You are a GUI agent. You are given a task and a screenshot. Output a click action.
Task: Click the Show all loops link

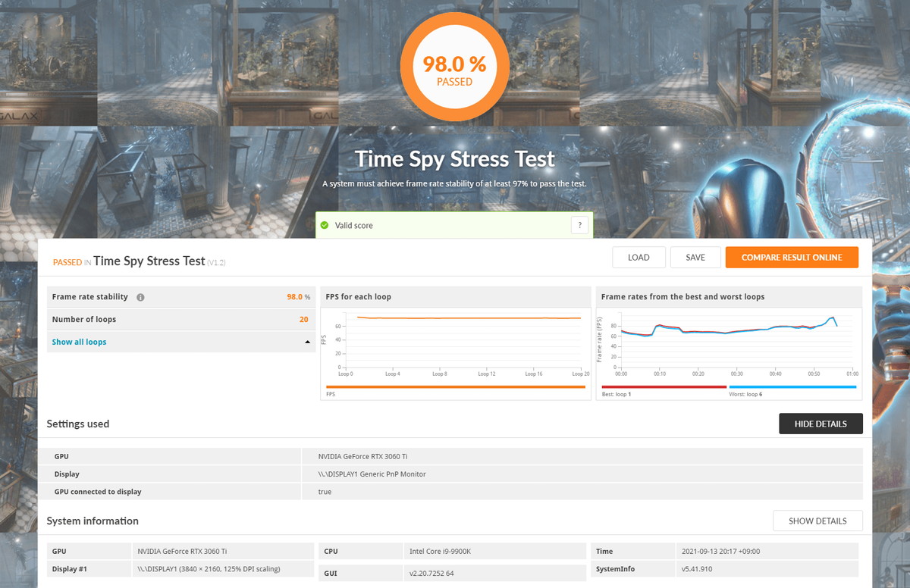[79, 342]
